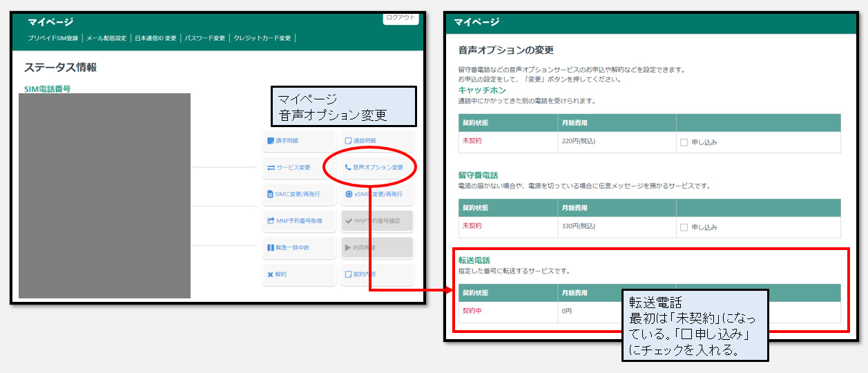
Task: Open プリペイドSIM登録 menu item
Action: 53,38
